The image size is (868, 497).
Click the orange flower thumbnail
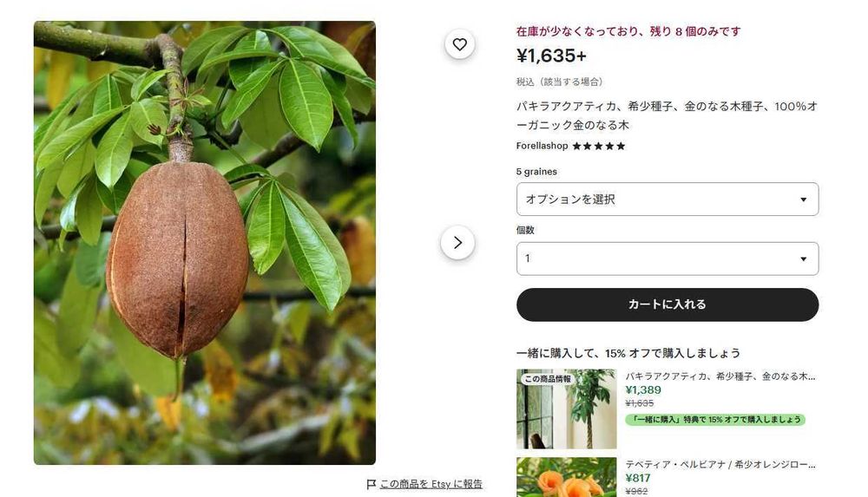coord(566,477)
